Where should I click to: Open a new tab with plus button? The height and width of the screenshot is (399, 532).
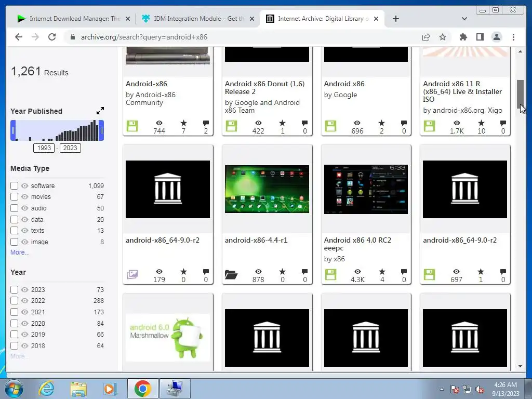(395, 19)
